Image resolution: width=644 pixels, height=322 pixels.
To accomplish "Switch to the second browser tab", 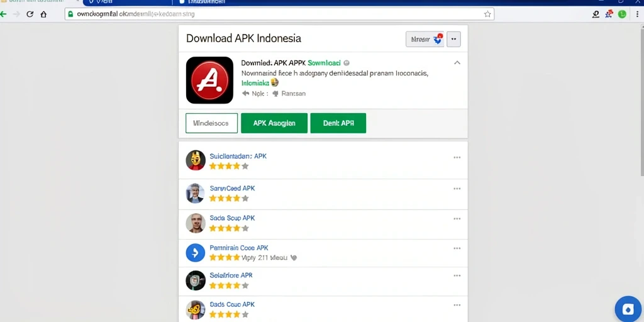I will point(127,3).
